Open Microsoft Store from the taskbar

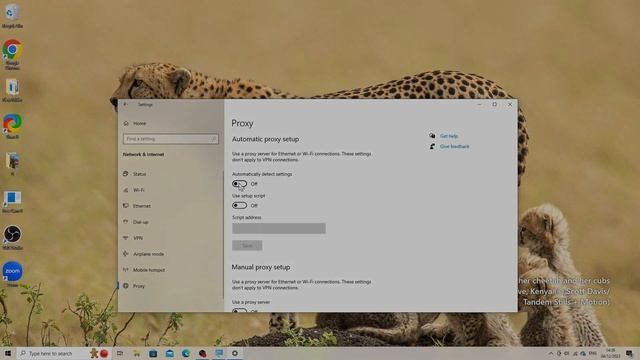tap(153, 353)
